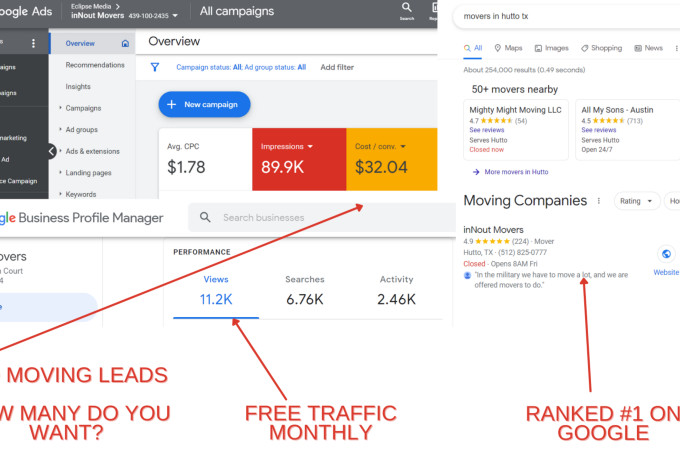Click the 6.76K searches value

click(x=305, y=299)
